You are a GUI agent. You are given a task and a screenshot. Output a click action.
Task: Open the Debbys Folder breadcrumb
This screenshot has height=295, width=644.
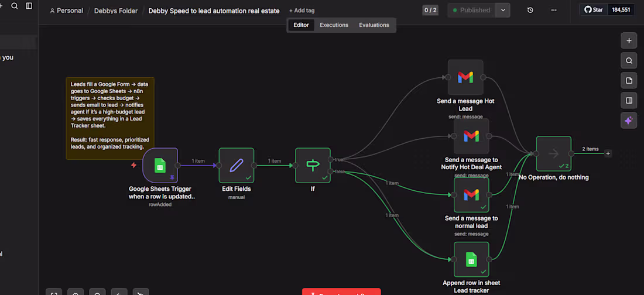click(x=116, y=11)
